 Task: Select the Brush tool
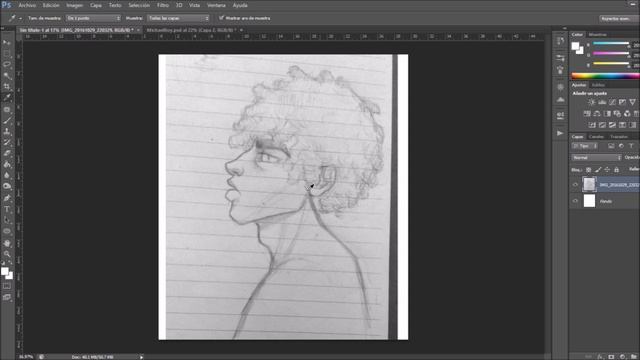click(7, 120)
